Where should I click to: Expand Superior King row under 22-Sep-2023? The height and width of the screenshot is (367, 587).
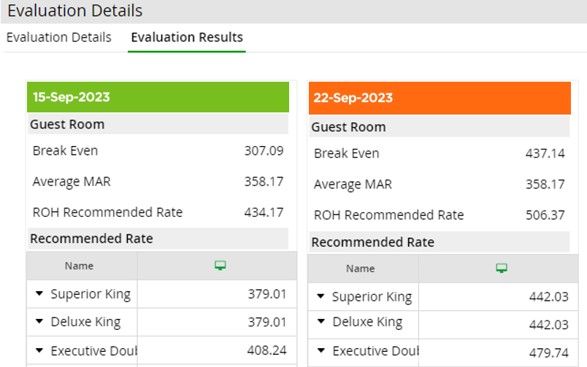(x=320, y=296)
